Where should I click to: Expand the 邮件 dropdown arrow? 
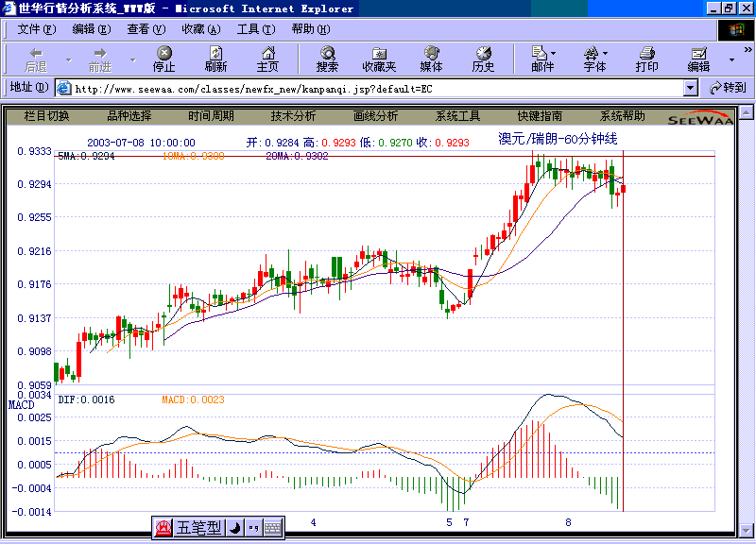[x=553, y=53]
